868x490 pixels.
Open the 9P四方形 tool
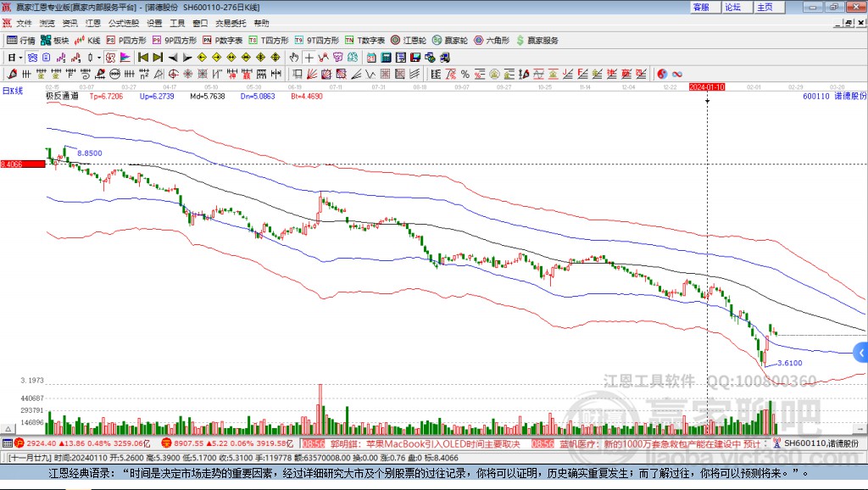[x=175, y=40]
